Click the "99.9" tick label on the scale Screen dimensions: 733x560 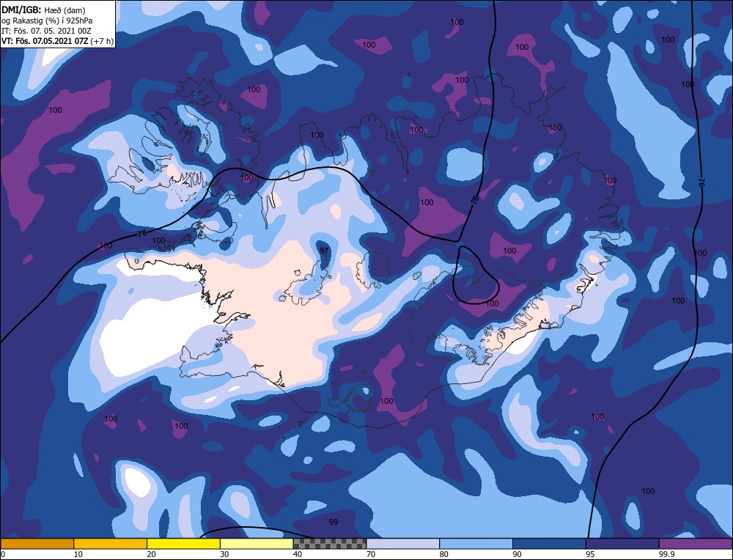(x=666, y=554)
